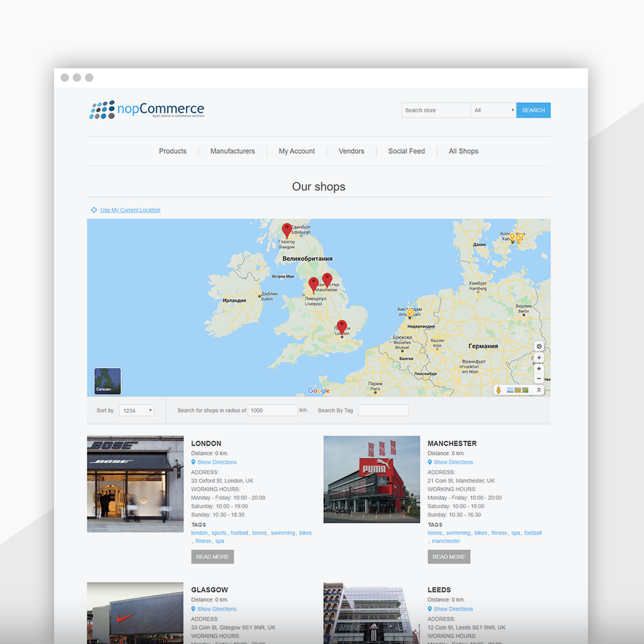Open the Glasgow Nike store photo

click(x=135, y=613)
